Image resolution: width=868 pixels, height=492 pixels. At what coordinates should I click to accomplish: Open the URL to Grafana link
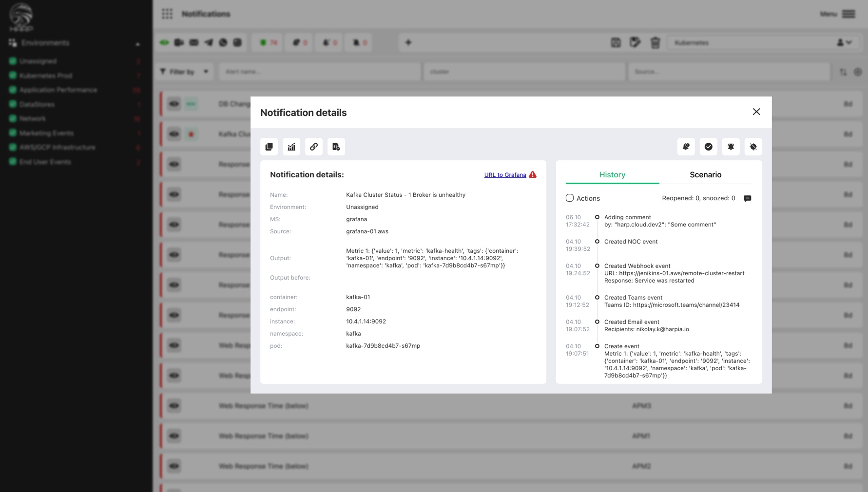[x=505, y=175]
